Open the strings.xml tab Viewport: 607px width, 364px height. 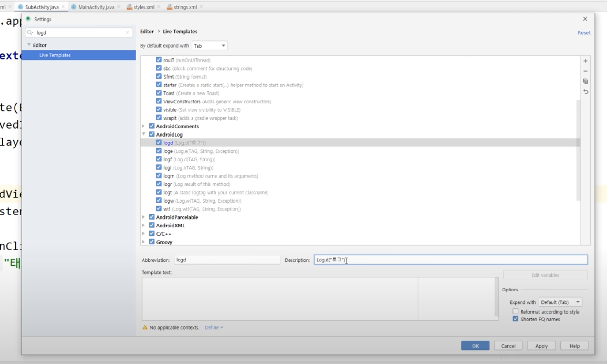[x=185, y=7]
